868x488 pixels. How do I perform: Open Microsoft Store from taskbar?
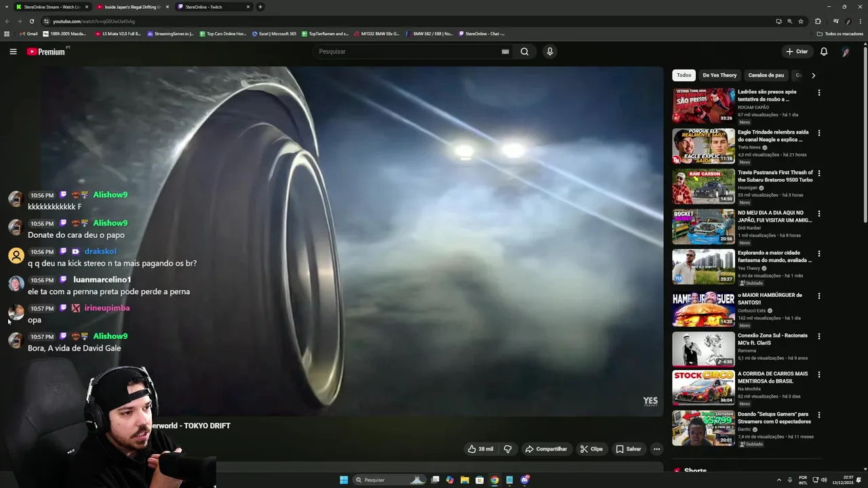pos(479,480)
